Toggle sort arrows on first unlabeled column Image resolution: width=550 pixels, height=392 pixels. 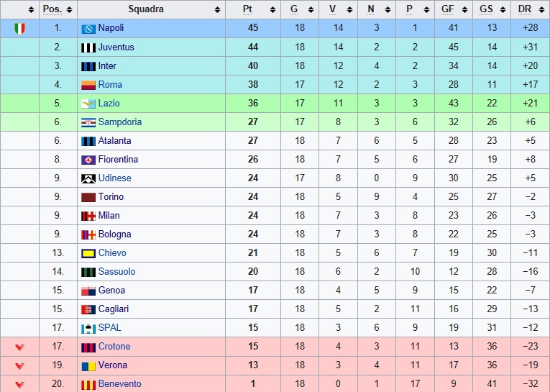click(x=31, y=10)
